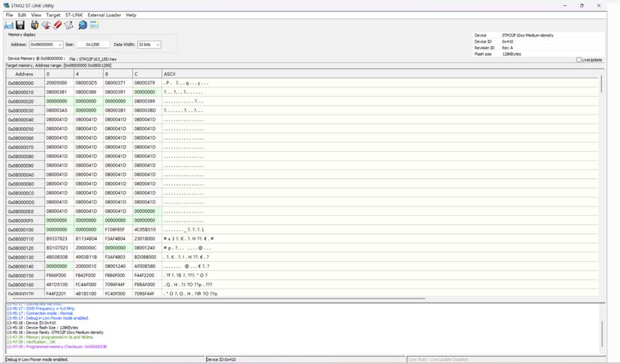Open the View menu
620x364 pixels.
[x=36, y=15]
